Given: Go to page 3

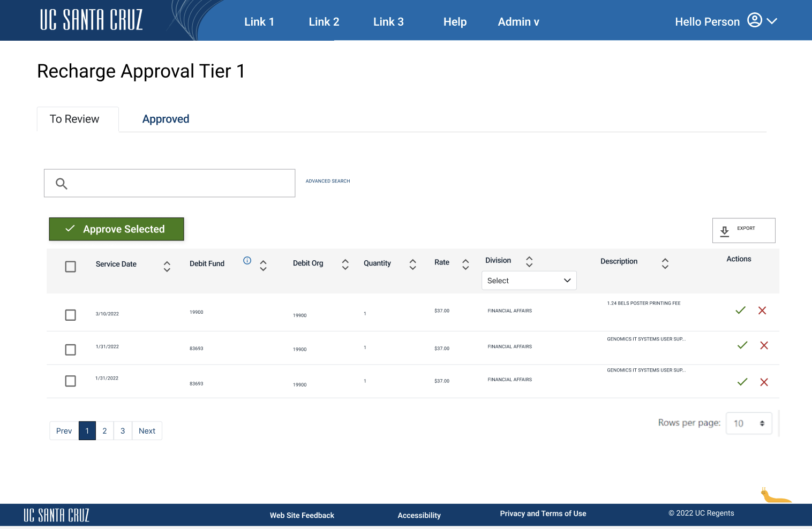Looking at the screenshot, I should (123, 431).
